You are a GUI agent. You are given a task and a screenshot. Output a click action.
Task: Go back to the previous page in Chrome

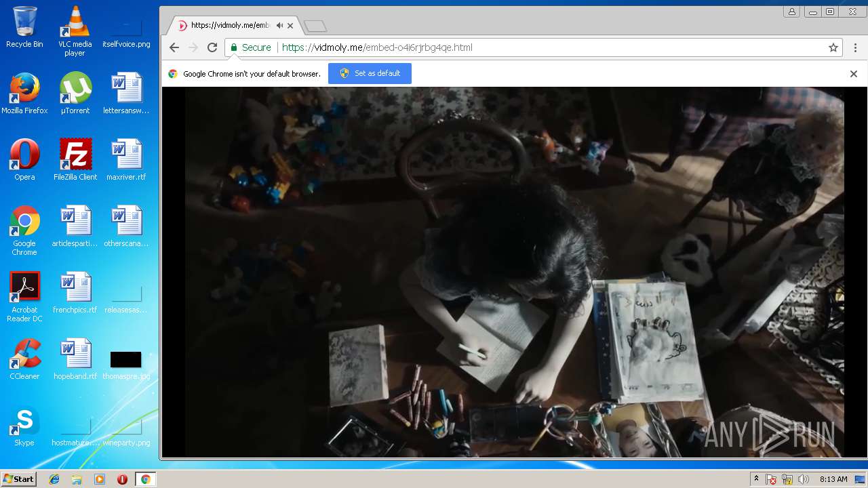coord(174,47)
